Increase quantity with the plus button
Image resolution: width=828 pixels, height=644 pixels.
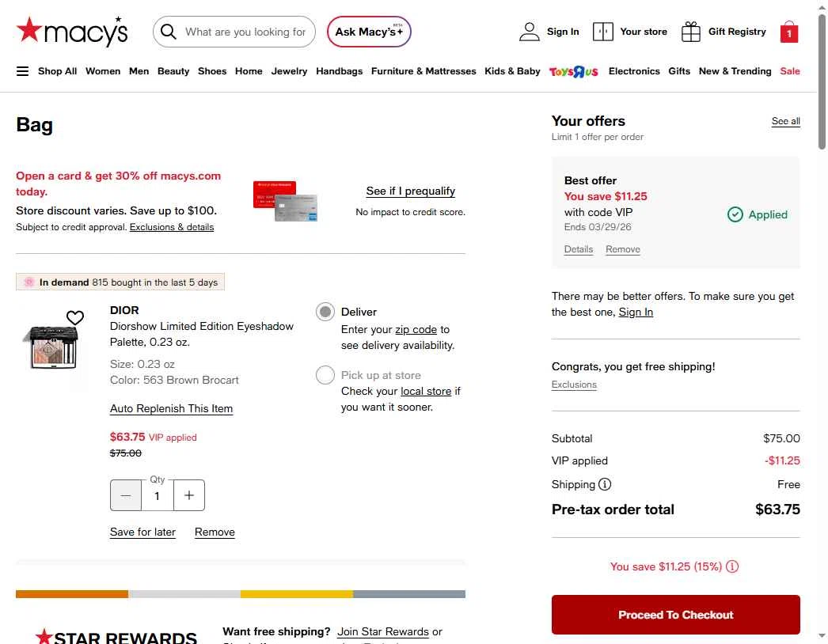[x=188, y=495]
